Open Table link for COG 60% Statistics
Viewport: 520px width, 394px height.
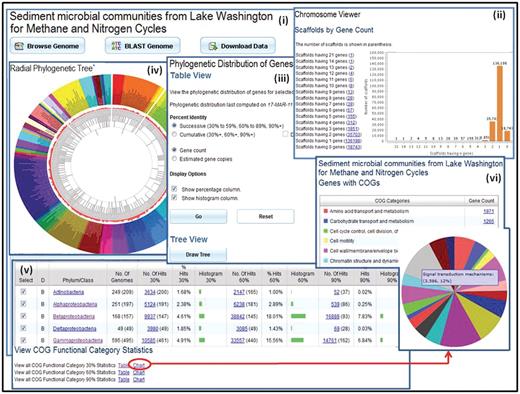pyautogui.click(x=124, y=372)
